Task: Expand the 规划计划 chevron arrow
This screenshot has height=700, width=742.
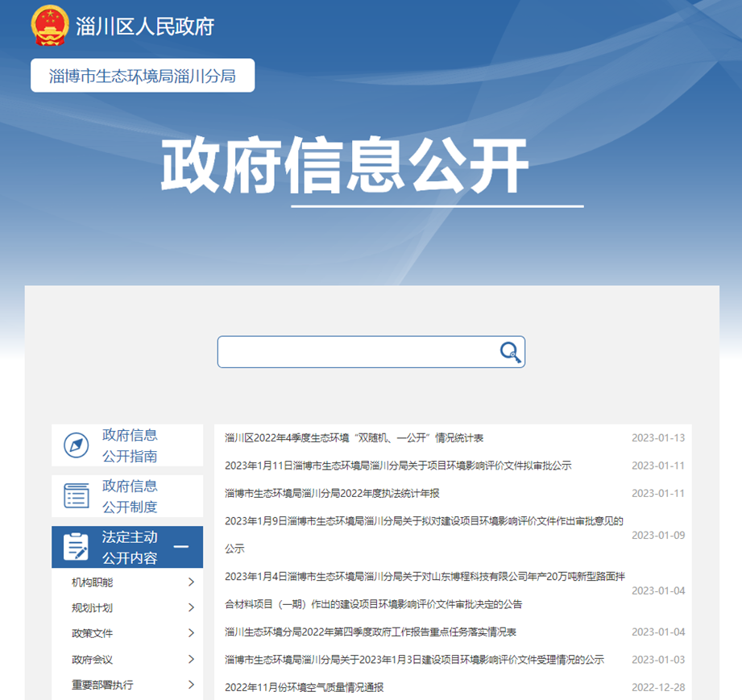Action: coord(191,608)
